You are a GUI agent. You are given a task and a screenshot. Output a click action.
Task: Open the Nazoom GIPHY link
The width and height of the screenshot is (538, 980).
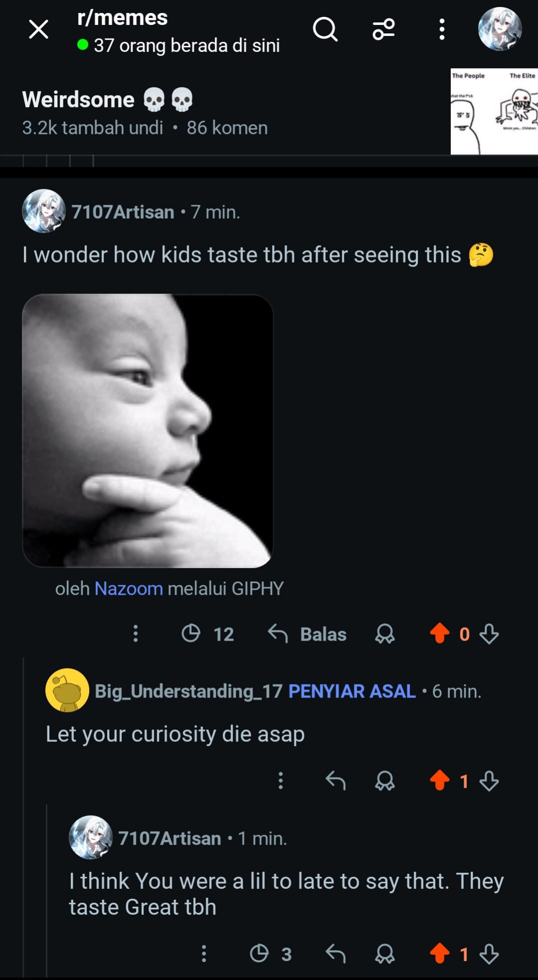pyautogui.click(x=129, y=589)
